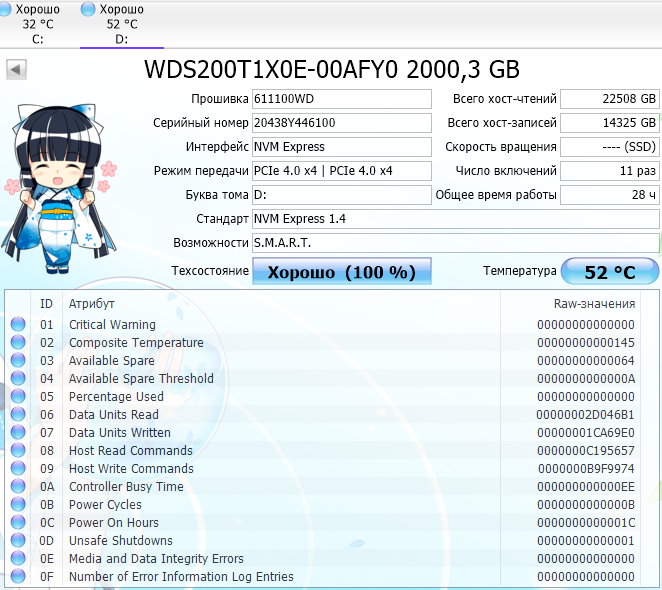
Task: Click raw value 0000000C195657
Action: coord(586,451)
